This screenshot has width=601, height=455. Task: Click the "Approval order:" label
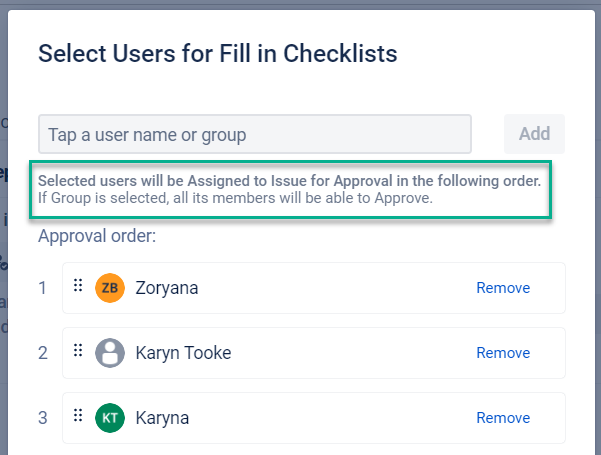pyautogui.click(x=98, y=236)
